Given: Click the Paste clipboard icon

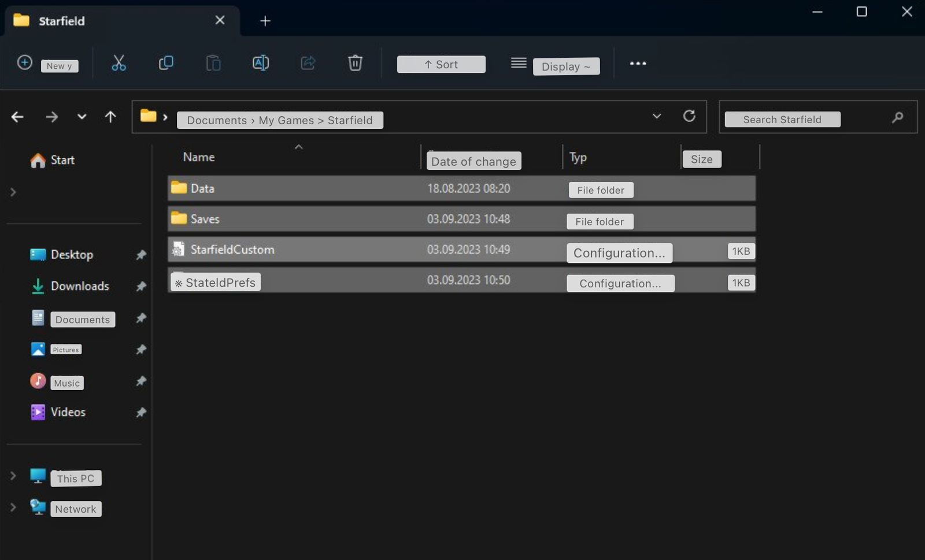Looking at the screenshot, I should coord(213,63).
